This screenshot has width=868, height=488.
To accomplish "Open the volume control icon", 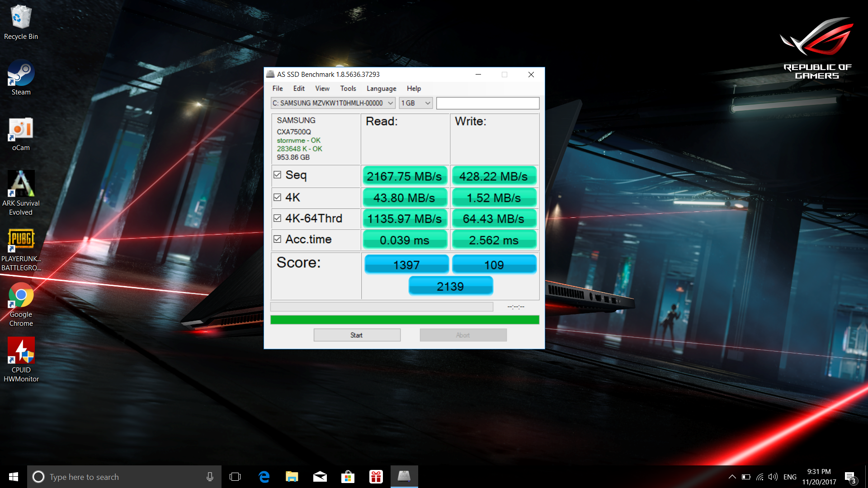I will [x=773, y=477].
